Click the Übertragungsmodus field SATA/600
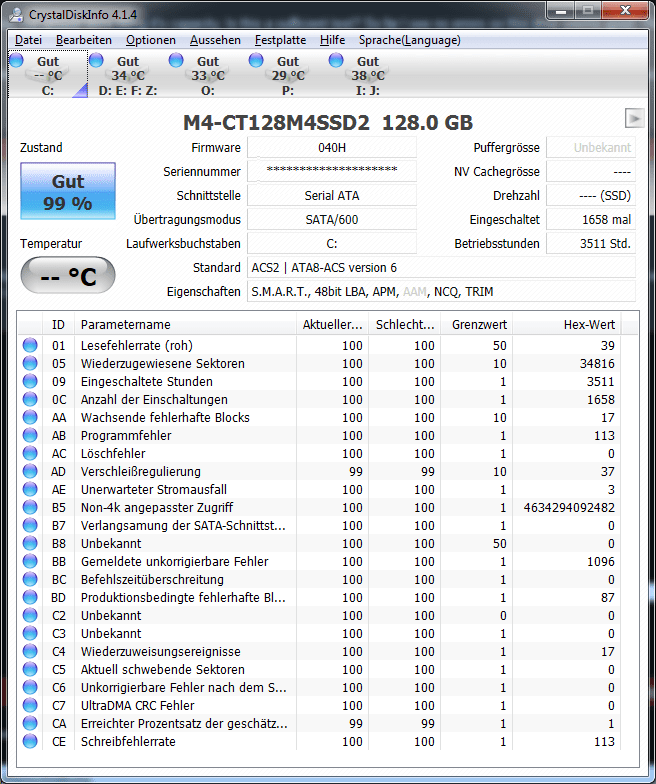Viewport: 656px width, 784px height. [332, 220]
